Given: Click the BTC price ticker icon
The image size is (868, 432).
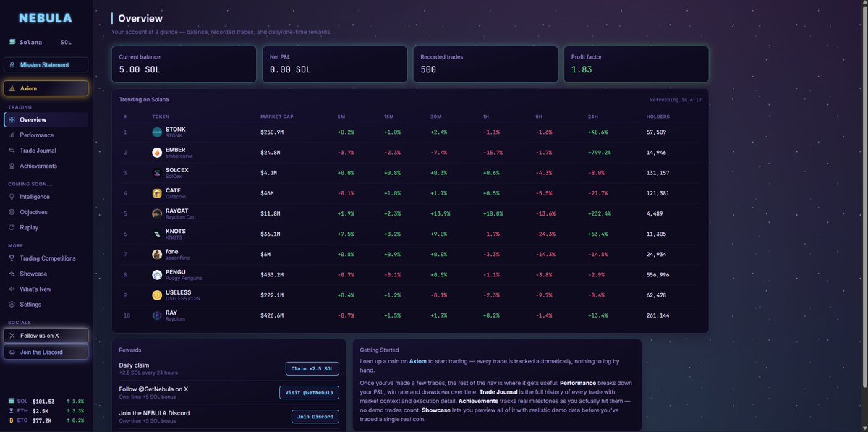Looking at the screenshot, I should (x=12, y=420).
